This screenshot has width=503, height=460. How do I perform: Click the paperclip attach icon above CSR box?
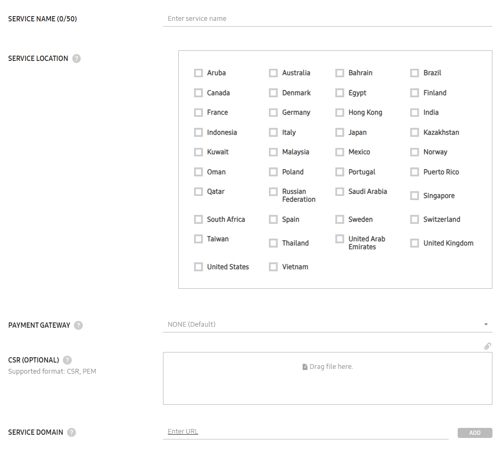[x=487, y=346]
